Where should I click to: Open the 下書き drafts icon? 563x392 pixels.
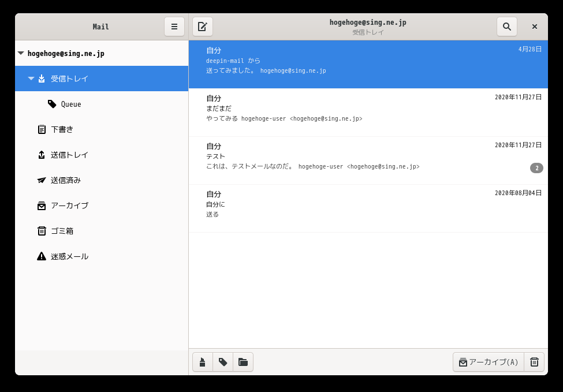[x=42, y=129]
